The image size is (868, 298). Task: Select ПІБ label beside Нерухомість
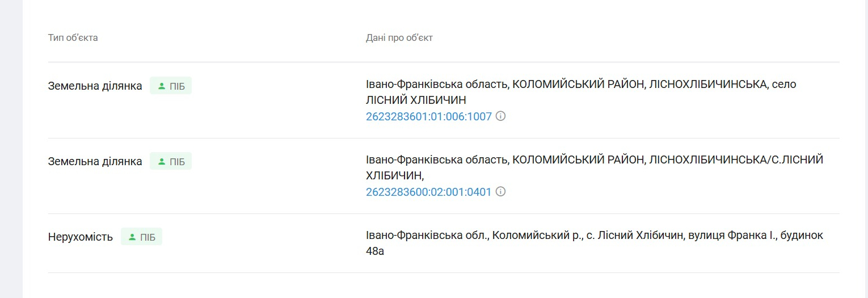point(148,237)
